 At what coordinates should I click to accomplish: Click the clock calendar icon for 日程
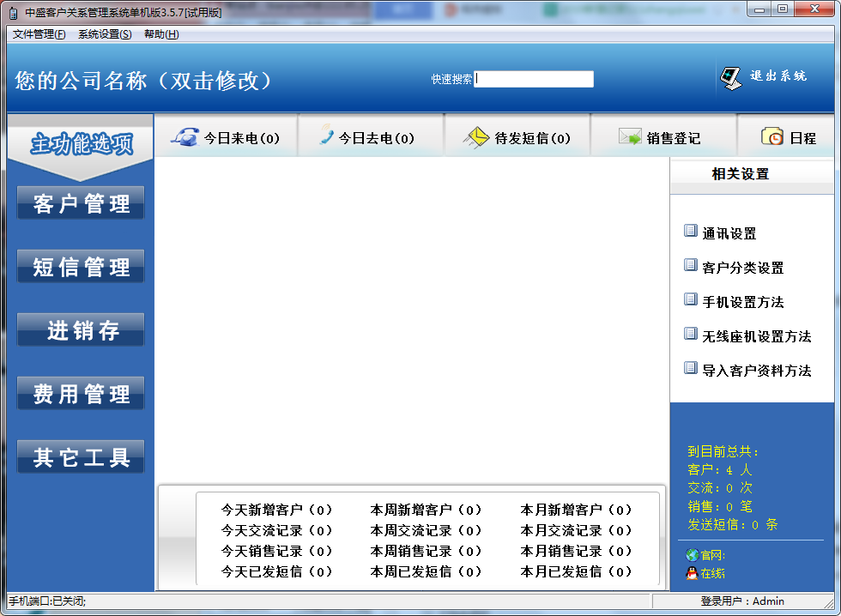pos(772,136)
